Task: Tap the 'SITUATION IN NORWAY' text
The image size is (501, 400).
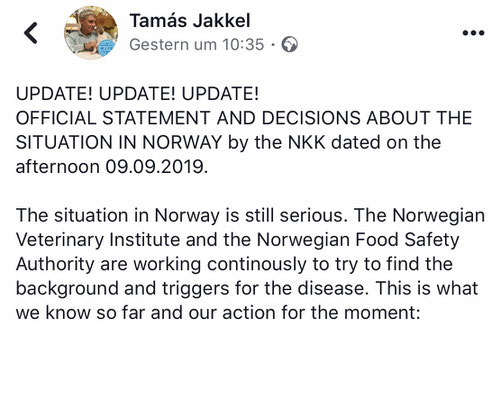Action: point(119,143)
